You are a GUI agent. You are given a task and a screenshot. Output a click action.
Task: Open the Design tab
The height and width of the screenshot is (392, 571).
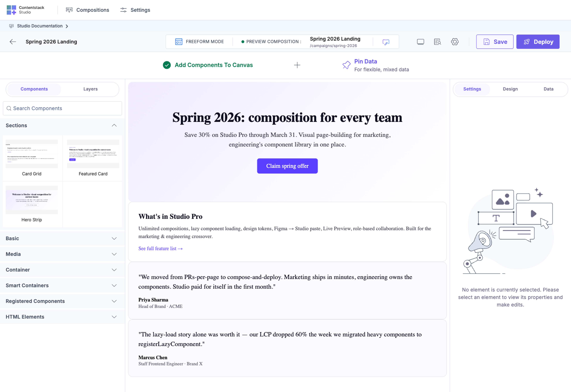point(510,89)
